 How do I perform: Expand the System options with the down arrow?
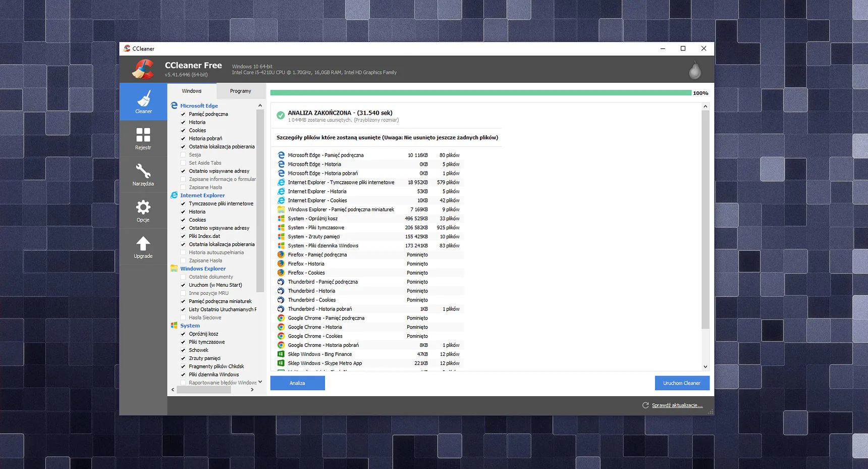(x=259, y=382)
